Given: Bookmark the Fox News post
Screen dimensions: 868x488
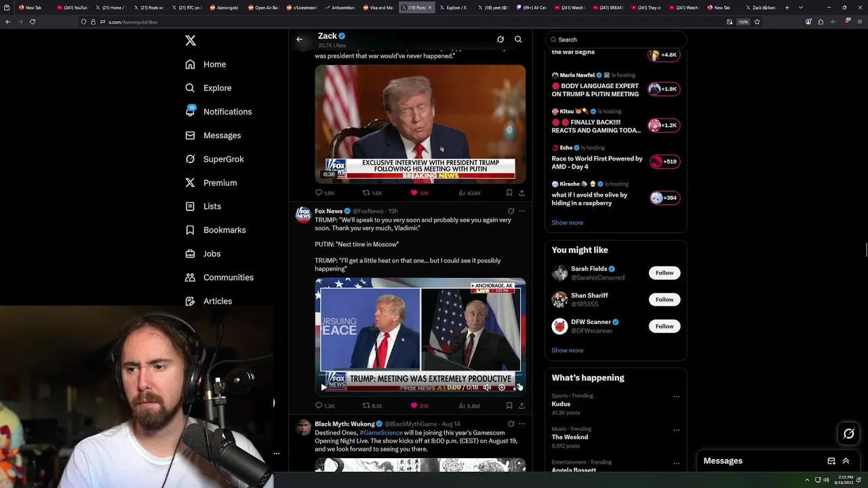Looking at the screenshot, I should pos(509,406).
